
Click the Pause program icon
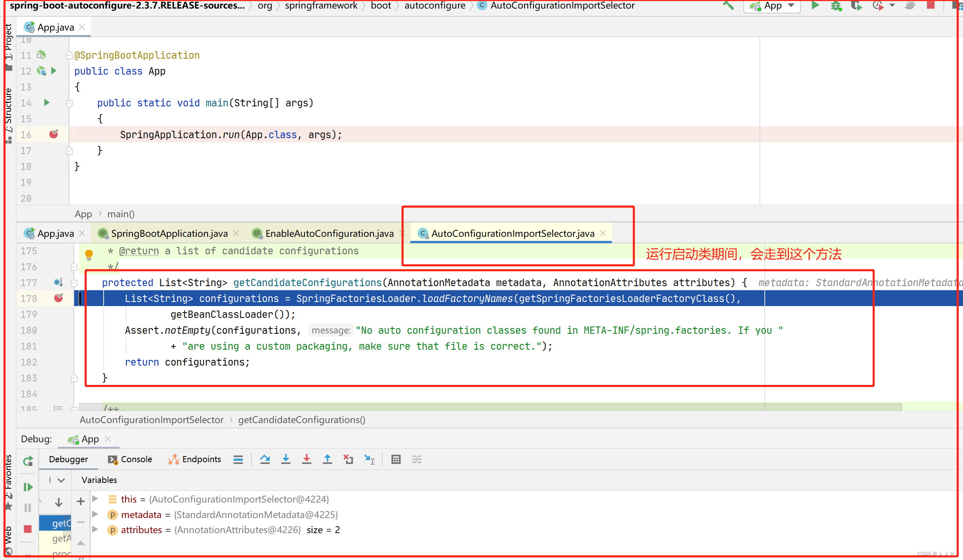(28, 508)
